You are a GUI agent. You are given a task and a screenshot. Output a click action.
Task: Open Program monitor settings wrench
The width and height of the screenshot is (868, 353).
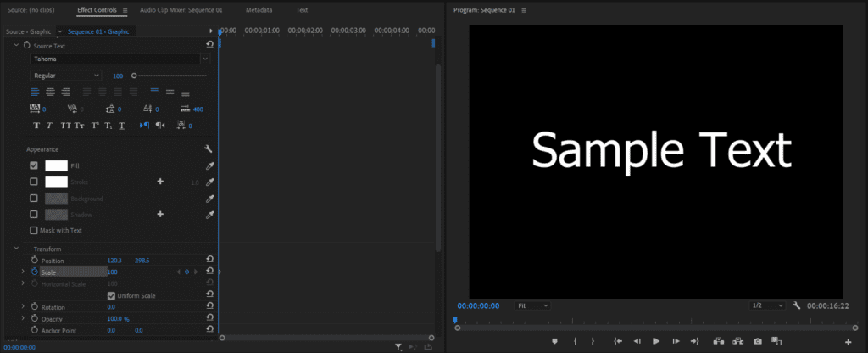[x=797, y=305]
